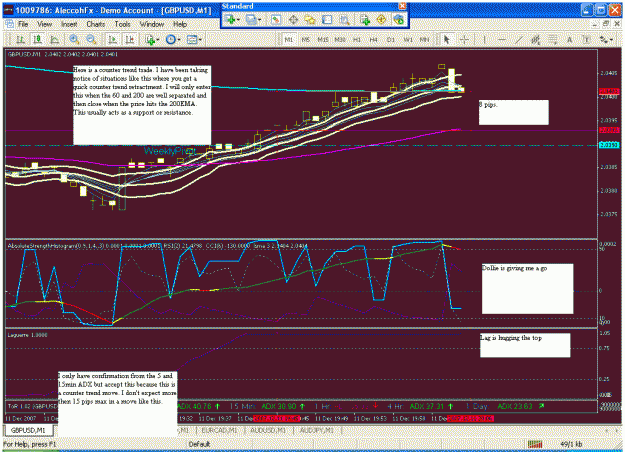Switch to candlestick chart display
This screenshot has height=452, width=625.
point(37,39)
